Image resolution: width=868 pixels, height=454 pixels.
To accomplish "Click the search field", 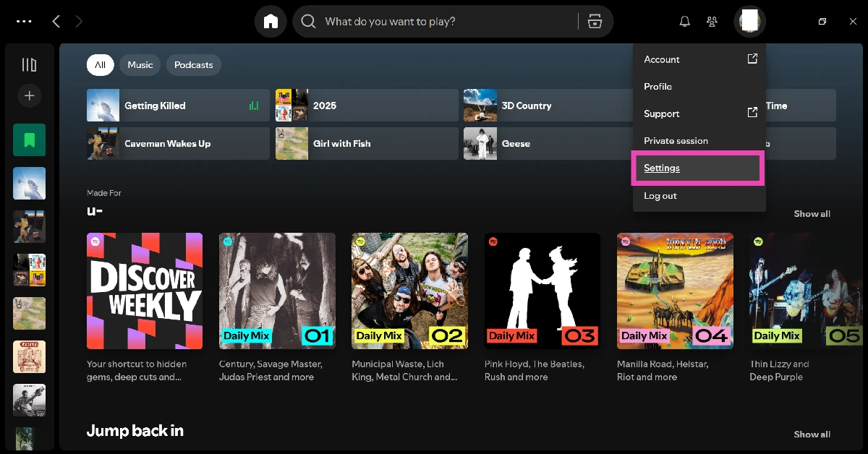I will coord(441,22).
